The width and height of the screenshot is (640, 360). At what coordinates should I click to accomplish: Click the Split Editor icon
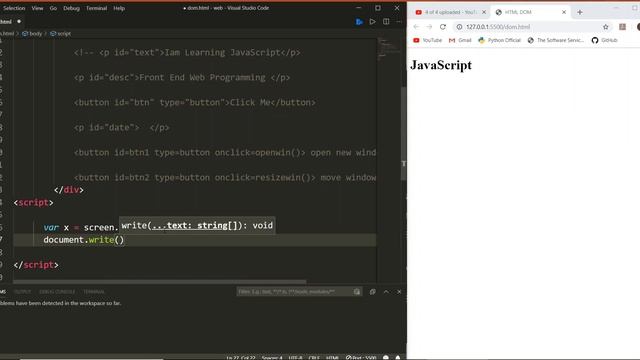pos(386,22)
